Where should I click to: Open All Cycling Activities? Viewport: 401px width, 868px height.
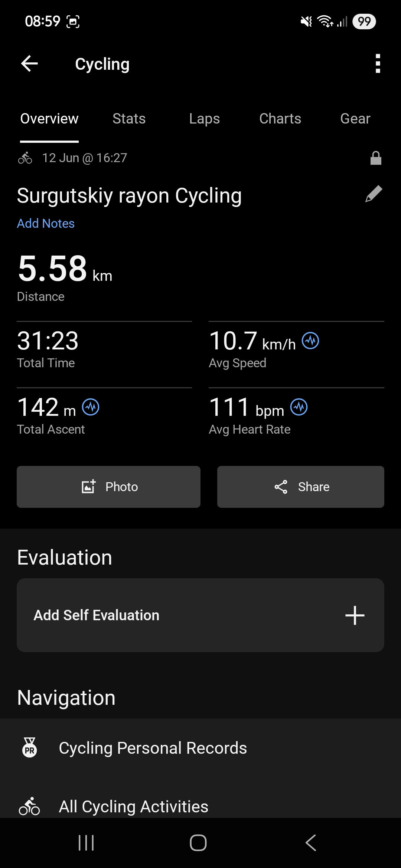point(200,806)
